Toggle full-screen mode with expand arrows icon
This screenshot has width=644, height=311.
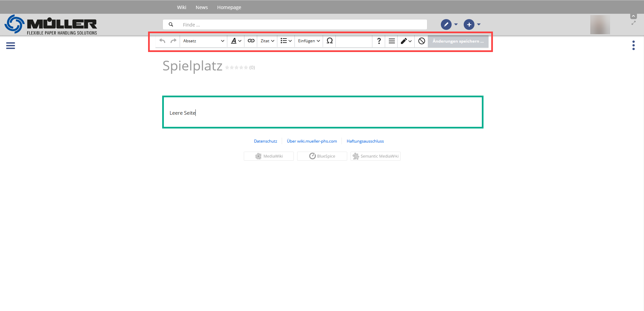point(633,23)
